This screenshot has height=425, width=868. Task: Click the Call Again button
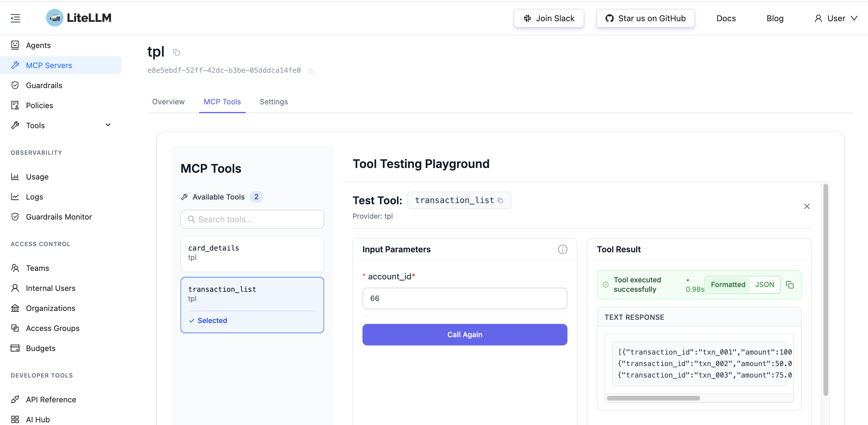pyautogui.click(x=465, y=335)
